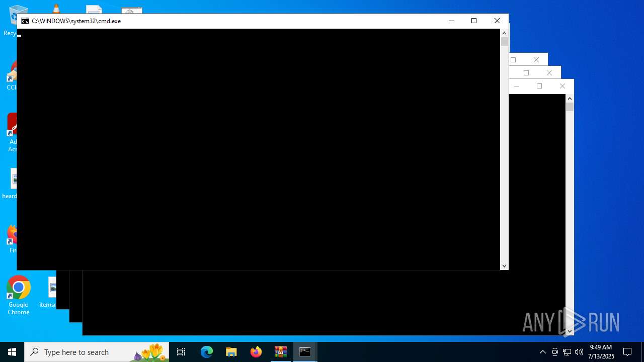Open Task View on the taskbar
The image size is (644, 362).
tap(181, 352)
